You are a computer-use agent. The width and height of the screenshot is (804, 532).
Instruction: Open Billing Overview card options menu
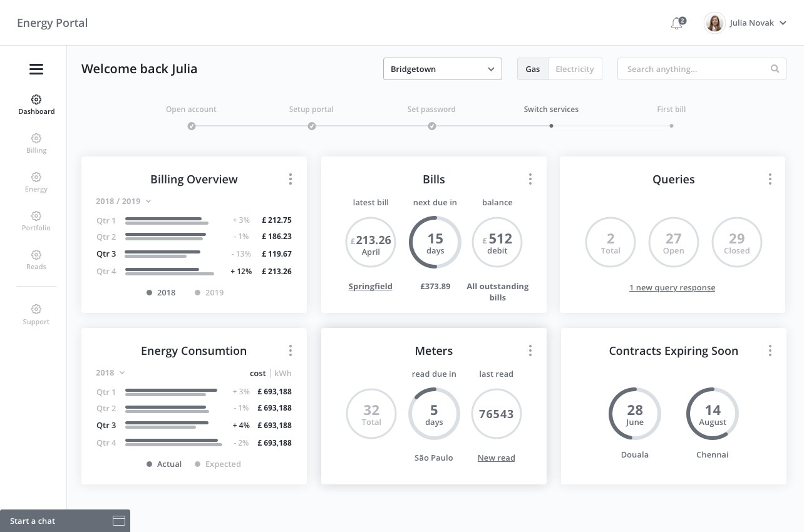tap(291, 180)
